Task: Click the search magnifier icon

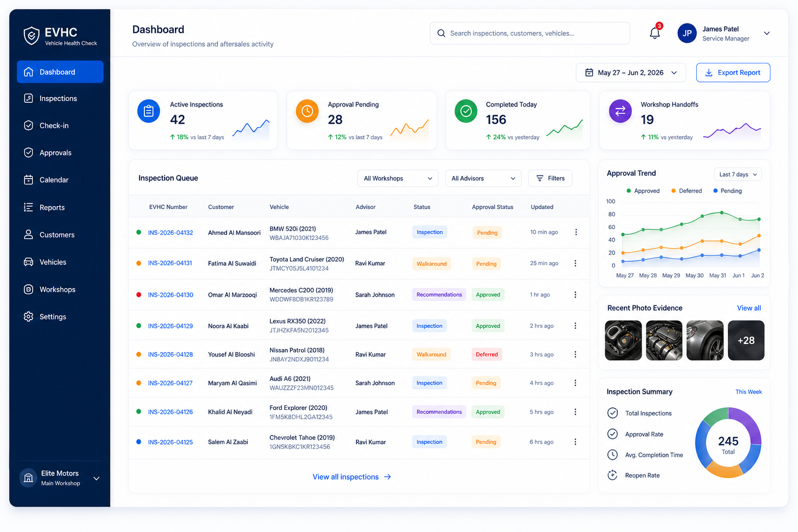Action: click(x=441, y=33)
